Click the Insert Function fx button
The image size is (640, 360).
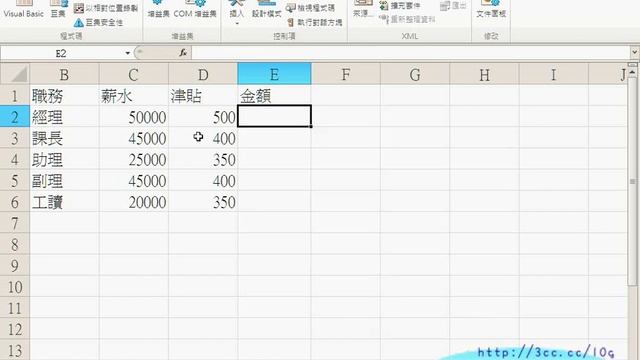[x=183, y=53]
